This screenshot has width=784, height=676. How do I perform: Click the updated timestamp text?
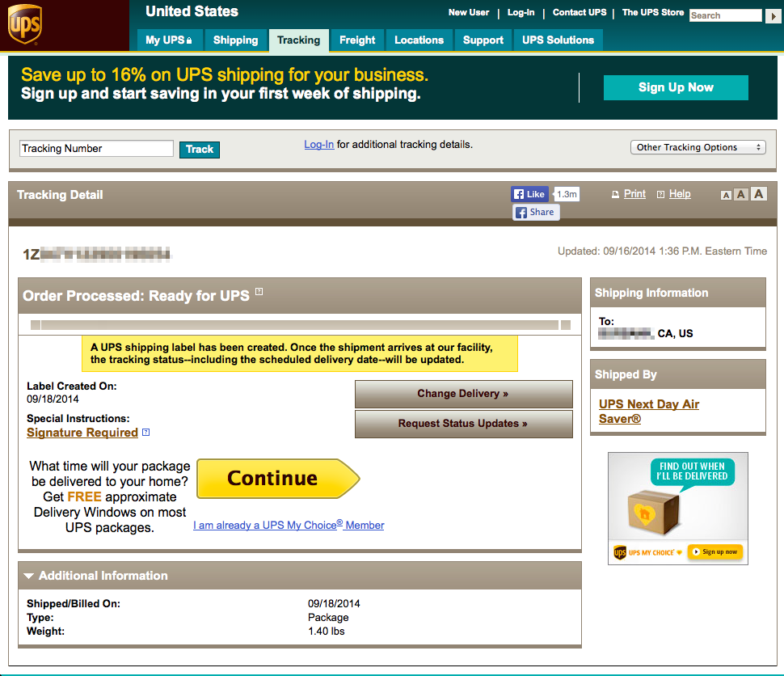(662, 251)
